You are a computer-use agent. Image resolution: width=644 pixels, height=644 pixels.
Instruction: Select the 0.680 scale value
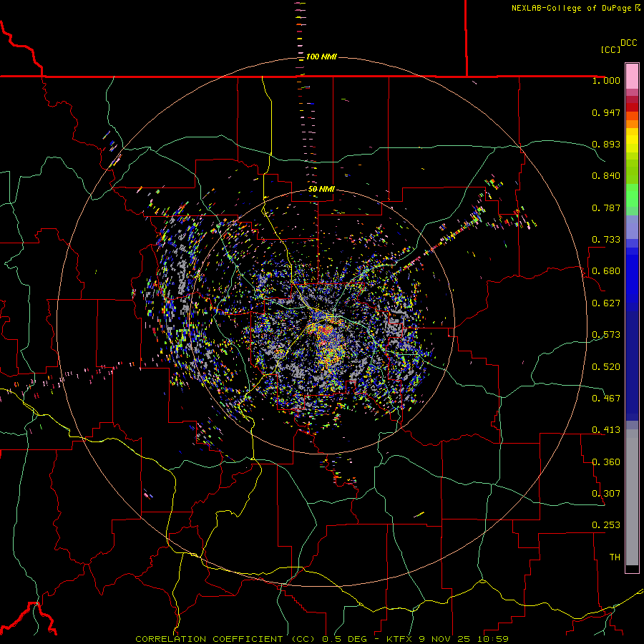coord(606,271)
